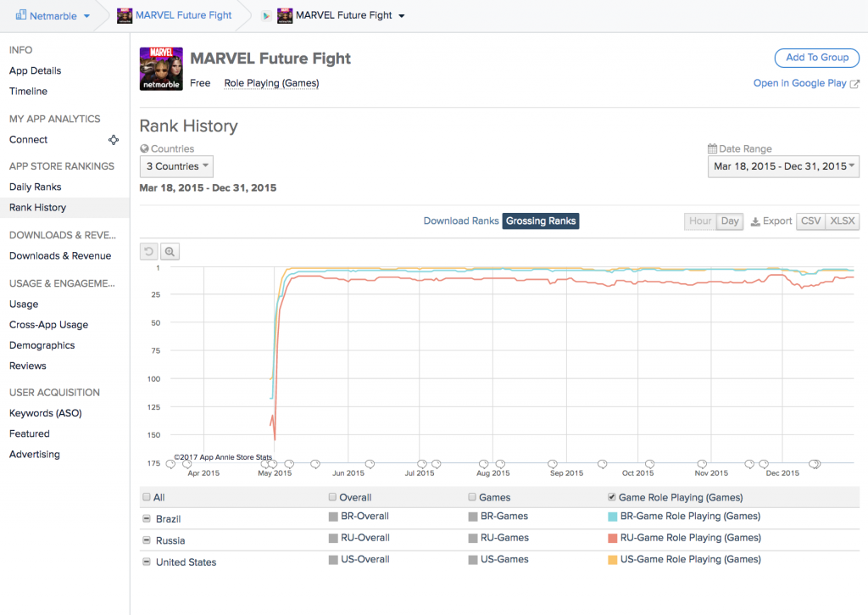Click the second MARVEL Future Fight breadcrumb app icon

[x=285, y=15]
